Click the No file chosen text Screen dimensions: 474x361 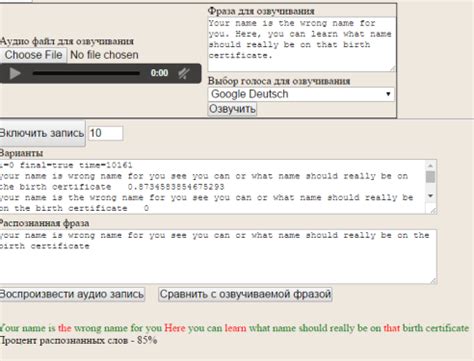click(104, 55)
